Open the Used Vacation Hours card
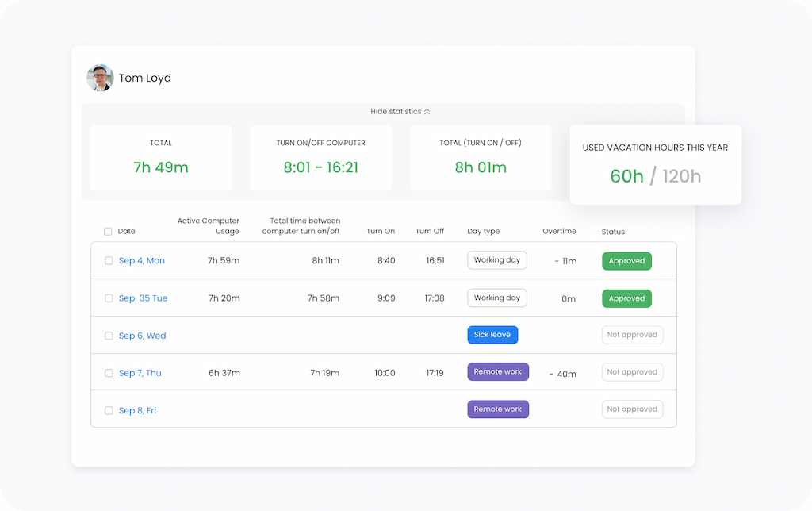The height and width of the screenshot is (511, 812). coord(655,164)
